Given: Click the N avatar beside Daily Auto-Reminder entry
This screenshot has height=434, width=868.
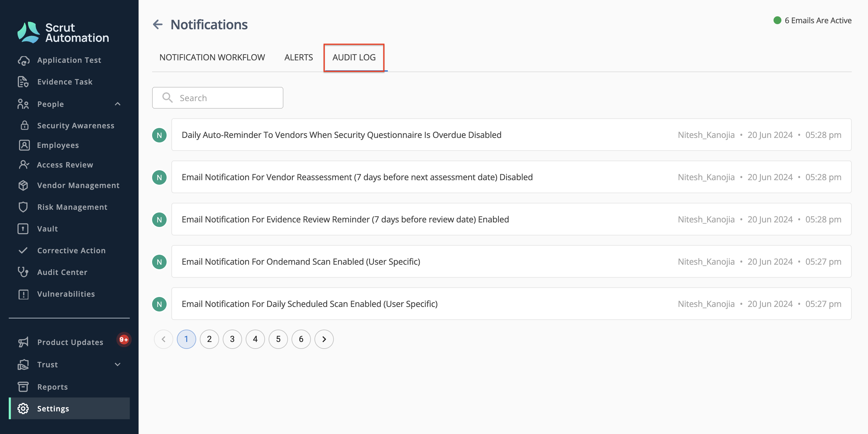Looking at the screenshot, I should pyautogui.click(x=159, y=135).
